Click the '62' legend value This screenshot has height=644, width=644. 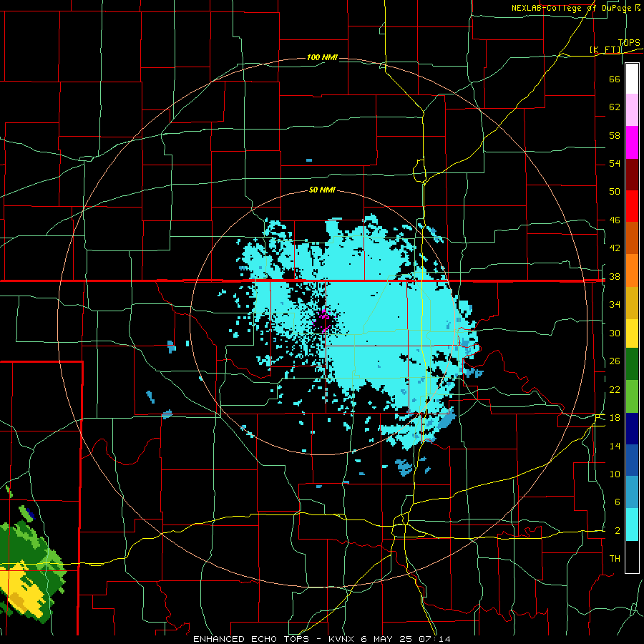615,107
